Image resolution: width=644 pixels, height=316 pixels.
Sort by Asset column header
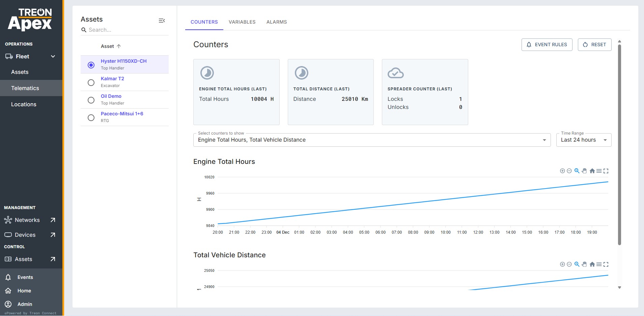click(107, 46)
